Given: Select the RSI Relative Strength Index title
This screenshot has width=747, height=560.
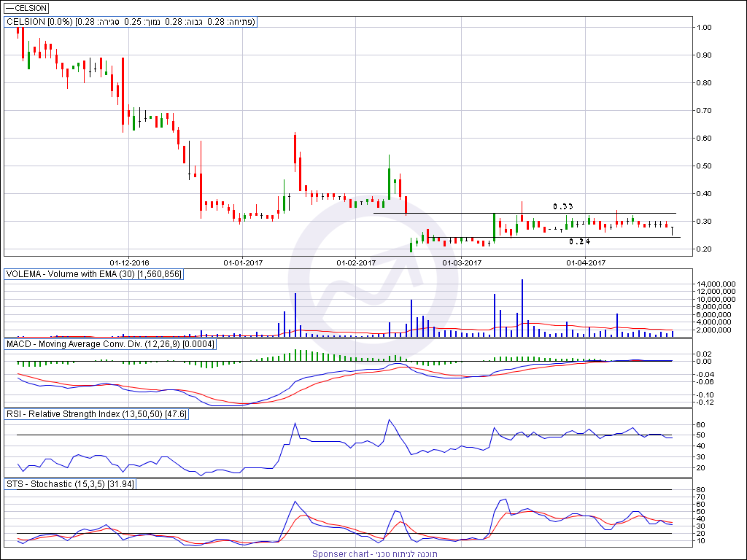Looking at the screenshot, I should point(96,414).
